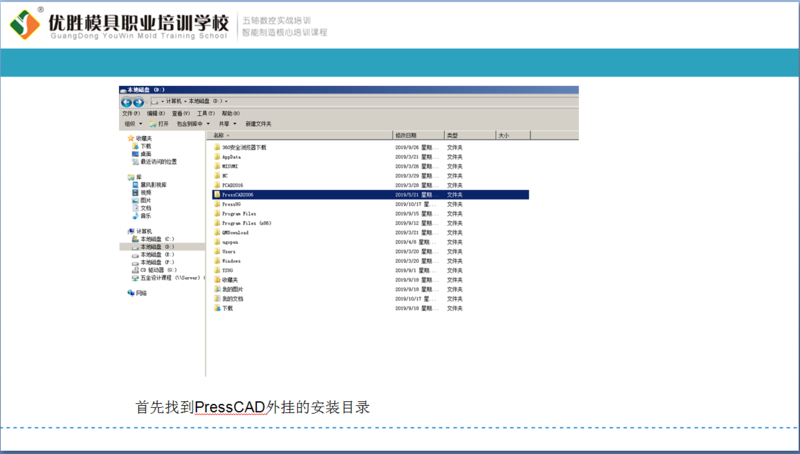The width and height of the screenshot is (800, 454).
Task: Select the NC folder icon
Action: [x=217, y=175]
